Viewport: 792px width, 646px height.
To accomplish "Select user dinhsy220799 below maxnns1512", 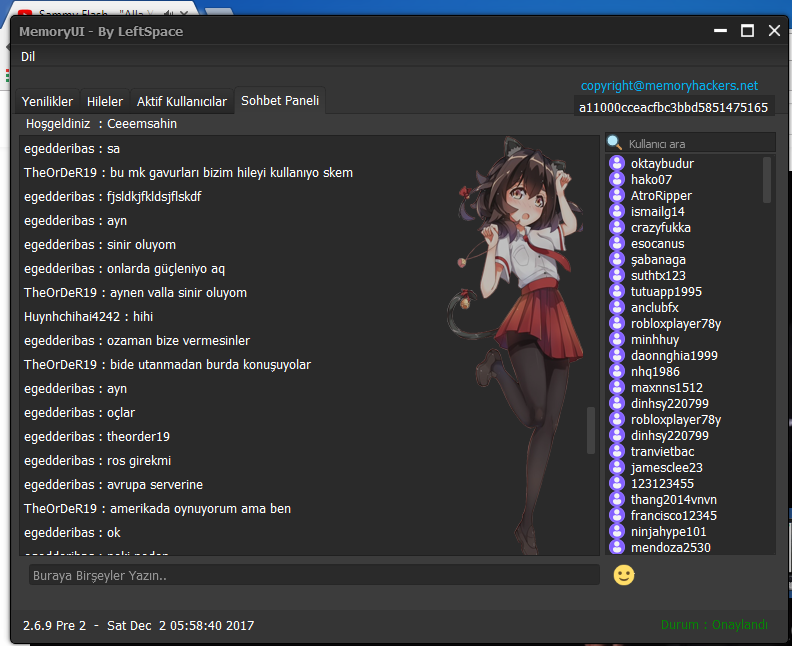I will click(670, 404).
